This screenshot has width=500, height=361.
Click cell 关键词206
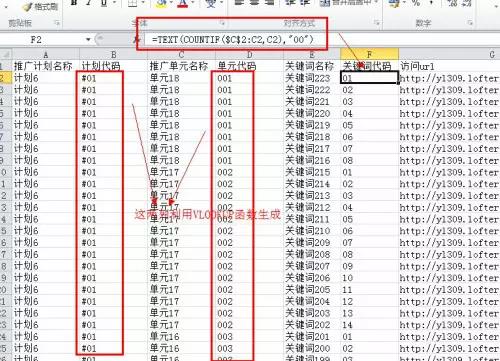pos(312,278)
